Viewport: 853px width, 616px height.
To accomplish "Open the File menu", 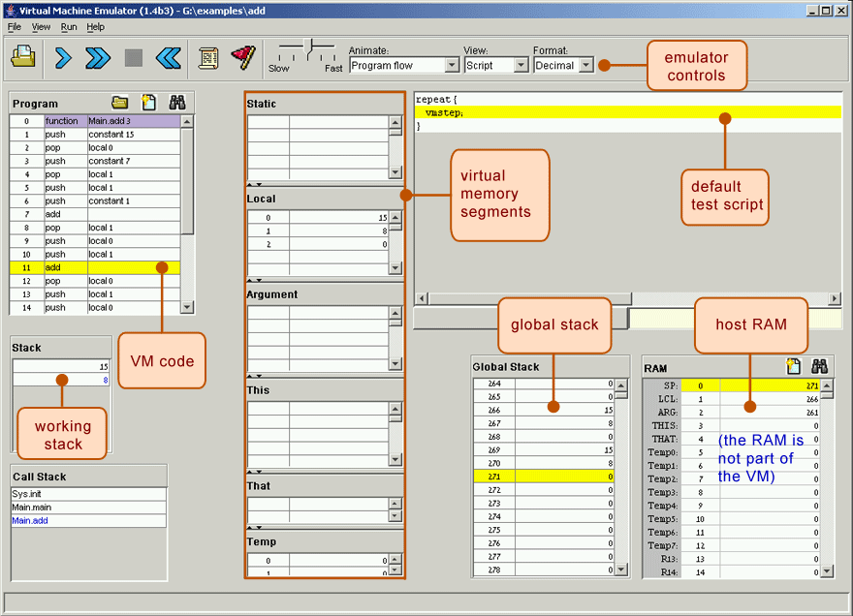I will pyautogui.click(x=15, y=27).
